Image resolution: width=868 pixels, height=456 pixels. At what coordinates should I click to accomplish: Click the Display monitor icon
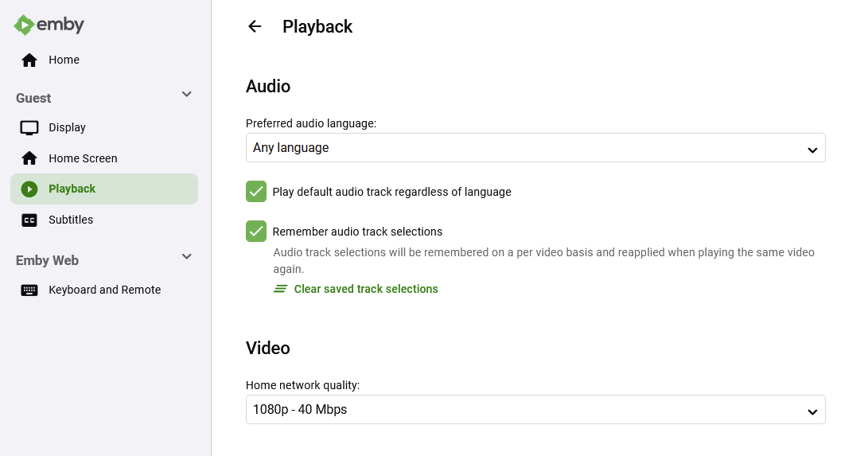(29, 128)
